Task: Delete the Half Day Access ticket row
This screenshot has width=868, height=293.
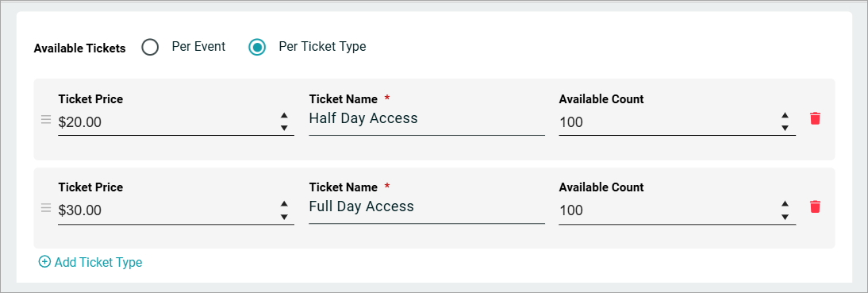Action: click(x=815, y=118)
